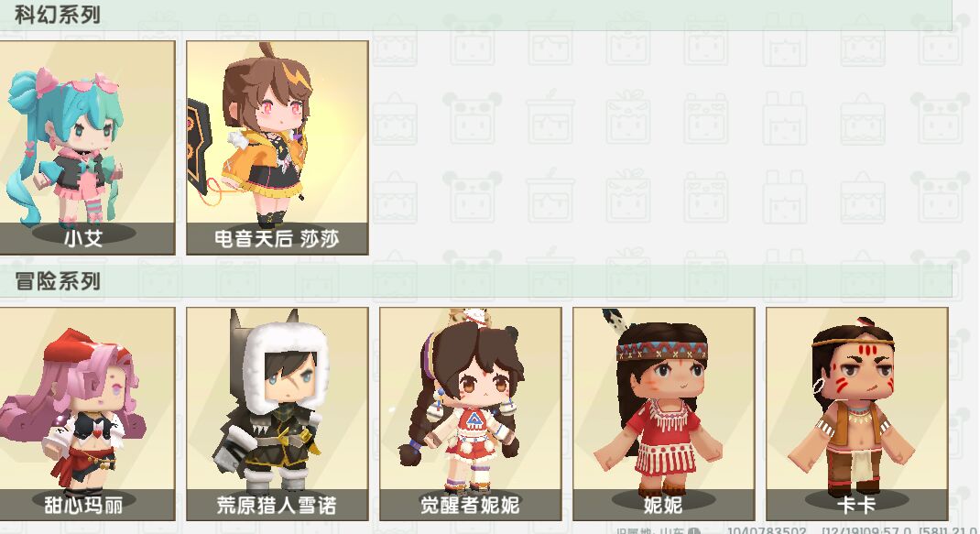Select the 觉醒者妮妮 character card

click(x=471, y=414)
